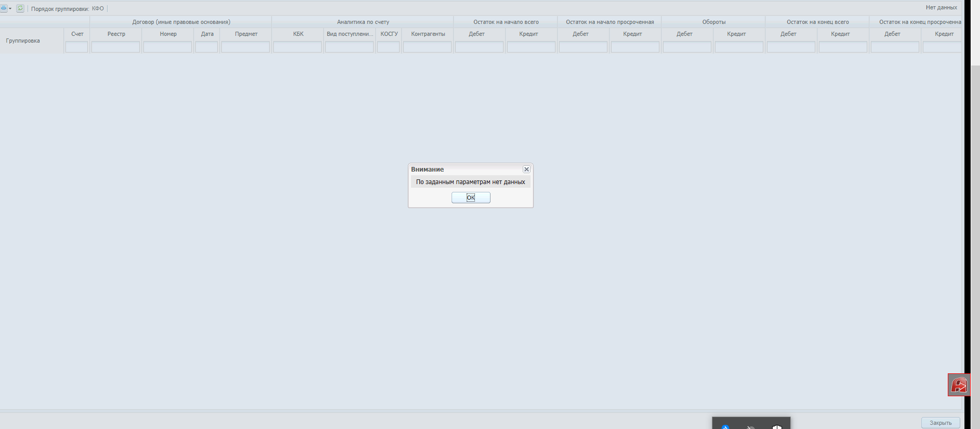Click the Остаток на начало всего header
The width and height of the screenshot is (980, 429).
pos(506,22)
